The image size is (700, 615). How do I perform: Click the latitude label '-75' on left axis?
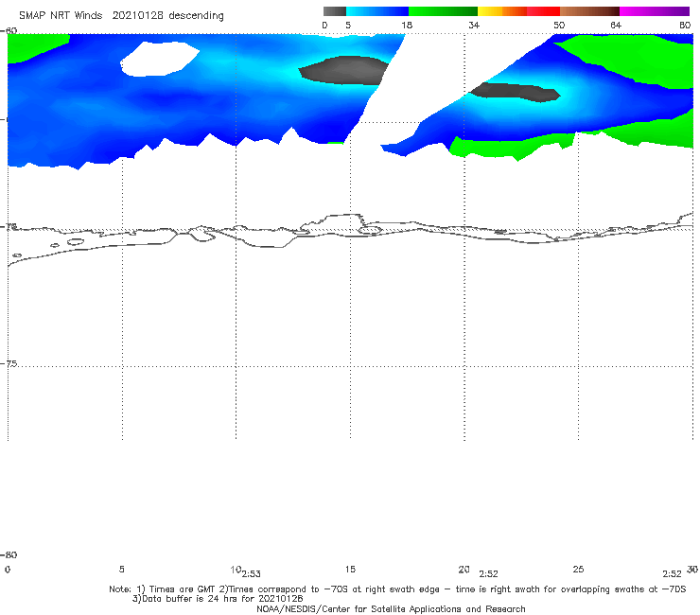pyautogui.click(x=9, y=363)
